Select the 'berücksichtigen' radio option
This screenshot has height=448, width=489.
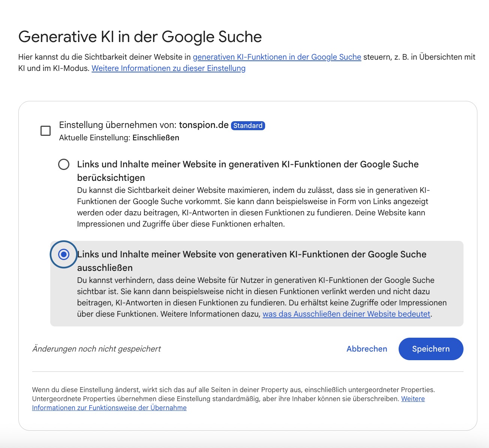[x=64, y=164]
